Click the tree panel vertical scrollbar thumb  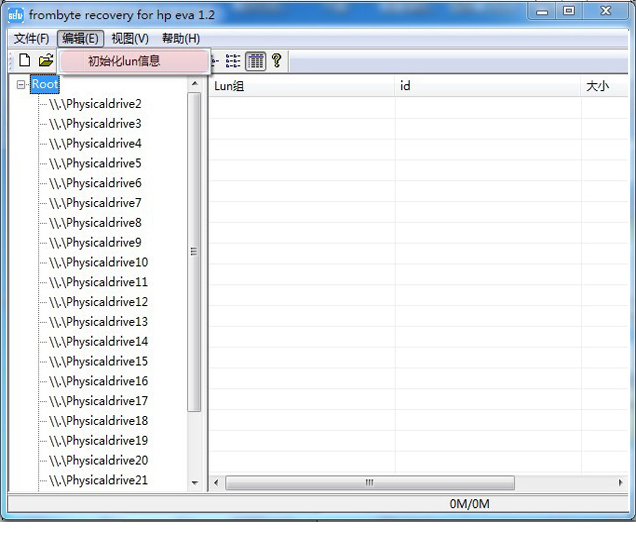point(194,252)
